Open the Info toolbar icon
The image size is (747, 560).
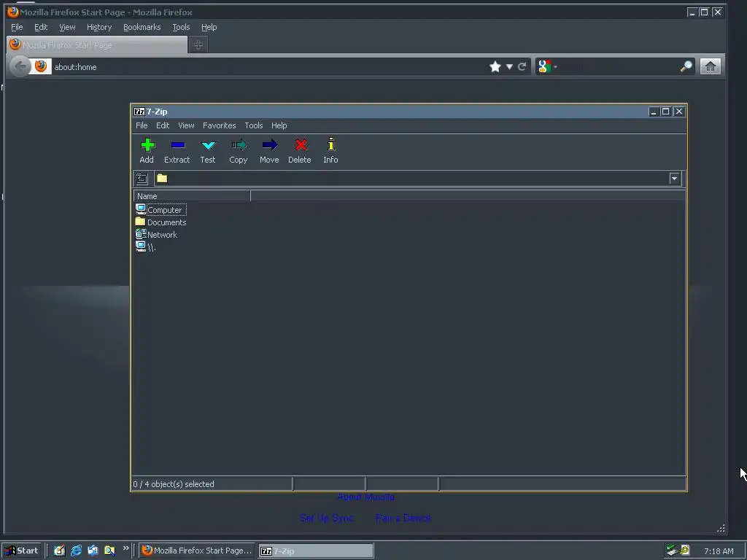[x=331, y=144]
